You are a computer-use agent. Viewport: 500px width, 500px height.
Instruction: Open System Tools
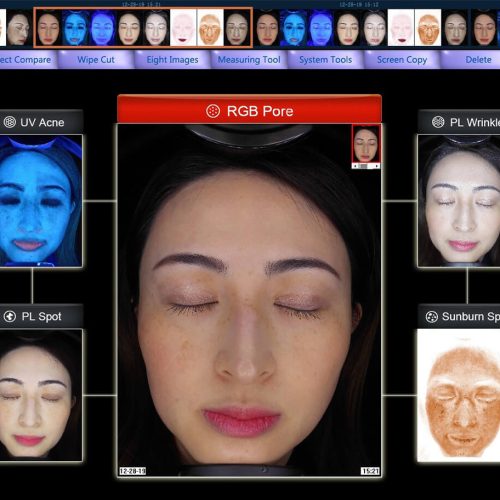click(326, 60)
